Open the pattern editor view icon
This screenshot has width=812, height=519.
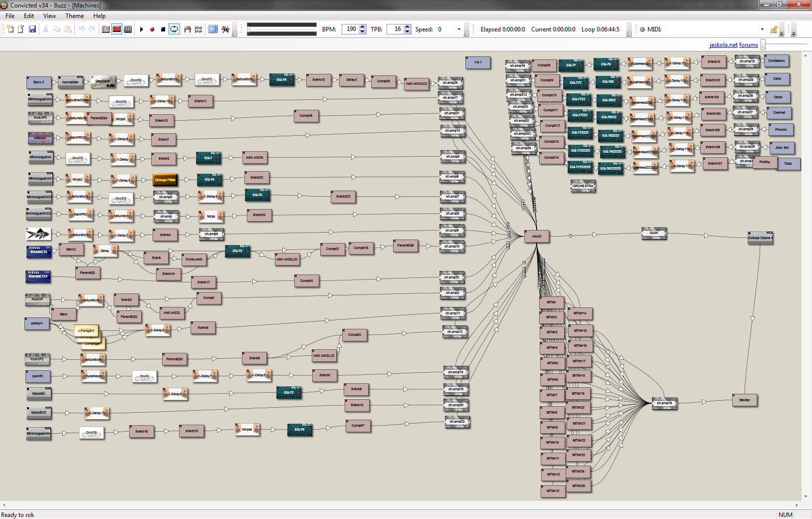click(x=106, y=29)
